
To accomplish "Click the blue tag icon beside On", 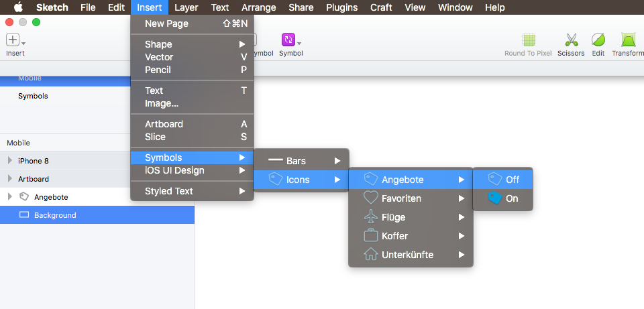I will pos(495,198).
